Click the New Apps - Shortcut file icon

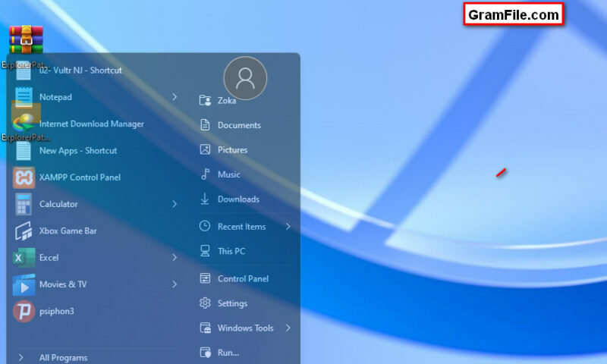click(24, 150)
